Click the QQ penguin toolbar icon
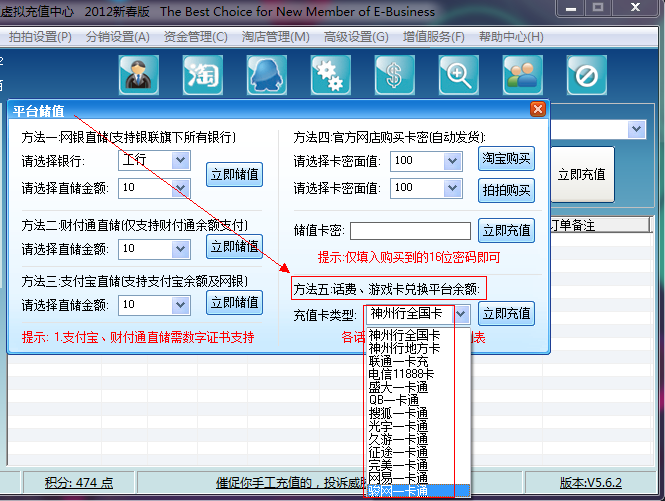Screen dimensions: 665x501 coord(267,74)
